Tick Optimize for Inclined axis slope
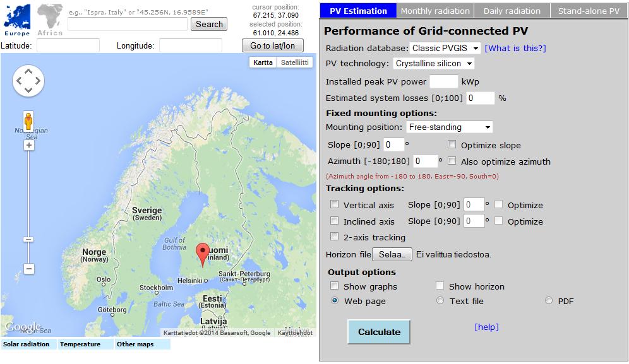The width and height of the screenshot is (629, 364). (x=499, y=221)
